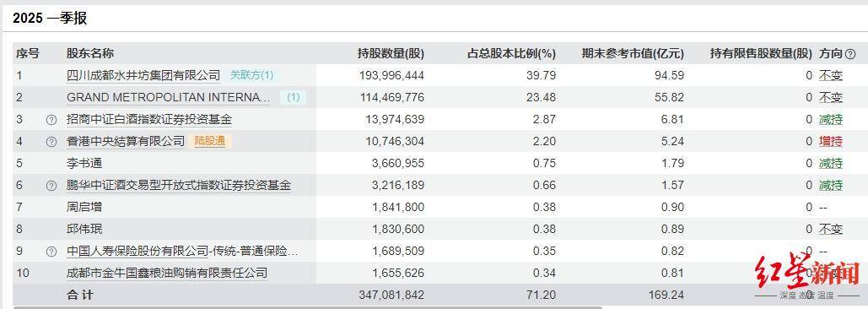Click 减持 direction for 李书通 row
The width and height of the screenshot is (868, 309).
tap(830, 163)
